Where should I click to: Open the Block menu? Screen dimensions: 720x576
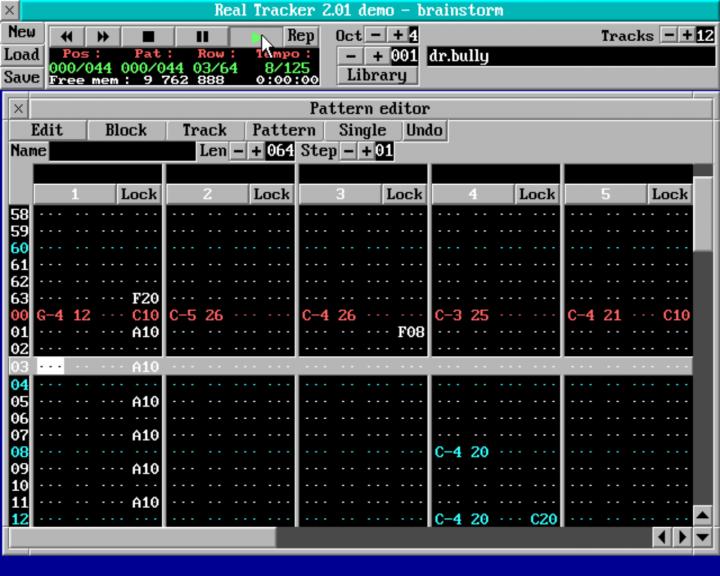coord(126,130)
